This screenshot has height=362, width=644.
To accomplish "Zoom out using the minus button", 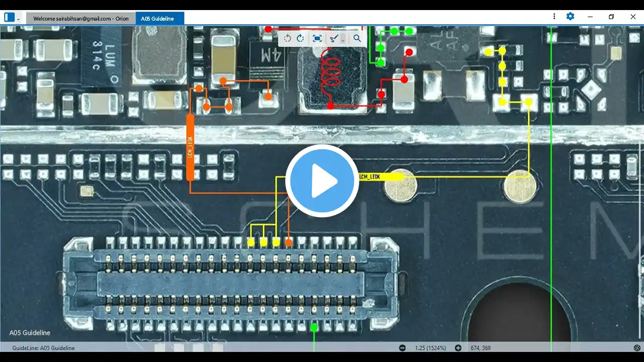I will pyautogui.click(x=403, y=348).
